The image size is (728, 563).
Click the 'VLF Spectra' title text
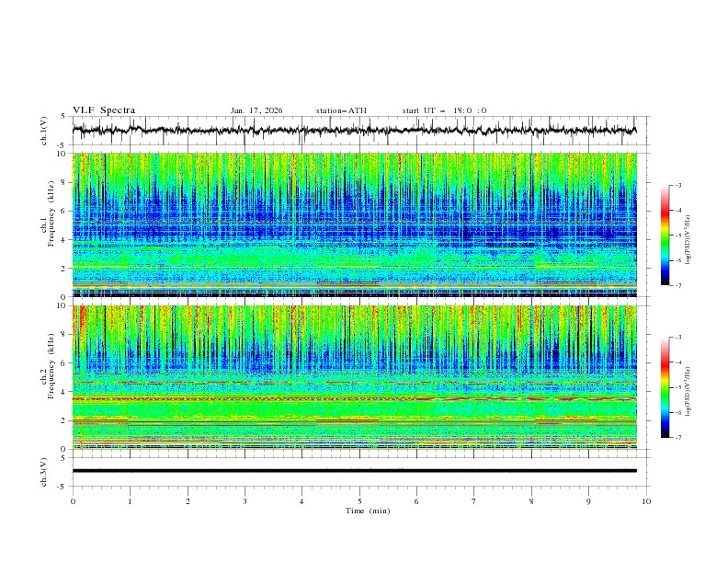[104, 110]
